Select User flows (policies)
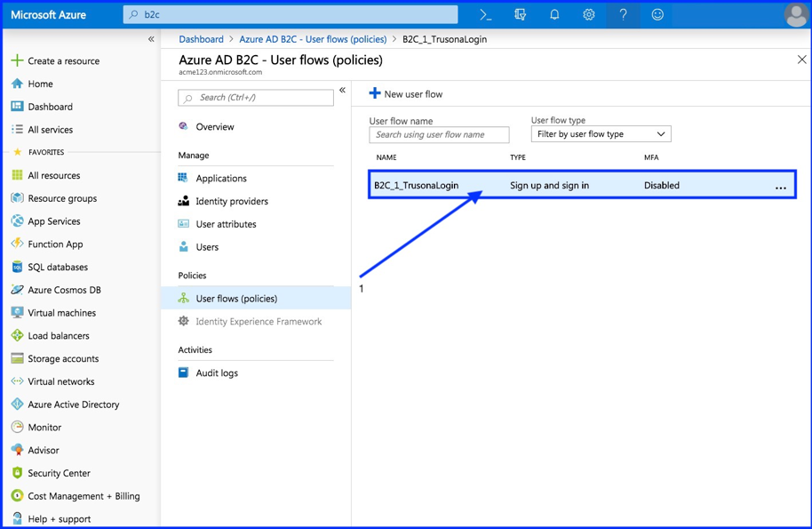Viewport: 812px width, 529px height. click(256, 298)
